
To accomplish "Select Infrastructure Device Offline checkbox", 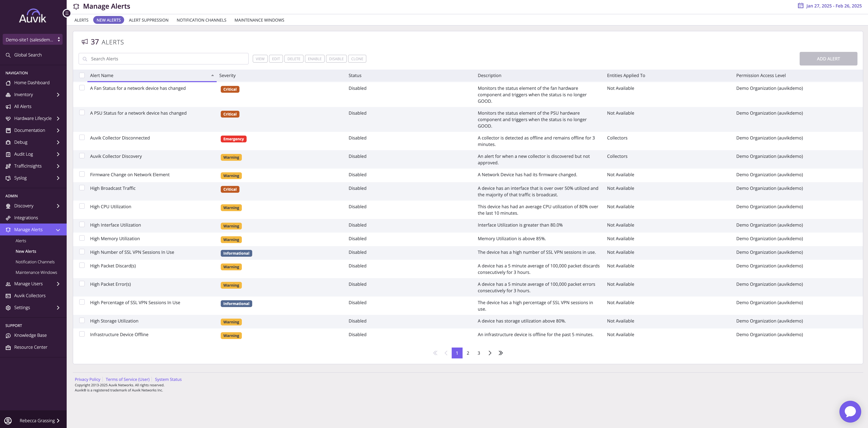I will pos(82,334).
